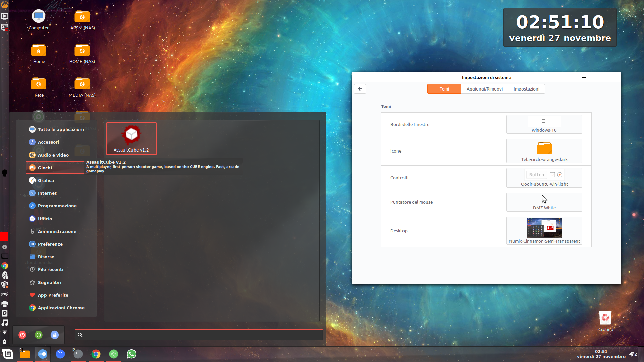Viewport: 644px width, 362px height.
Task: Open the Windows-10 window borders selector
Action: (x=544, y=124)
